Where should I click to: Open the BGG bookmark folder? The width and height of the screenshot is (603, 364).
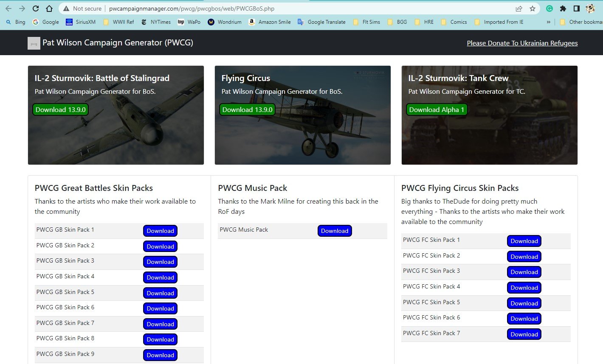[397, 22]
